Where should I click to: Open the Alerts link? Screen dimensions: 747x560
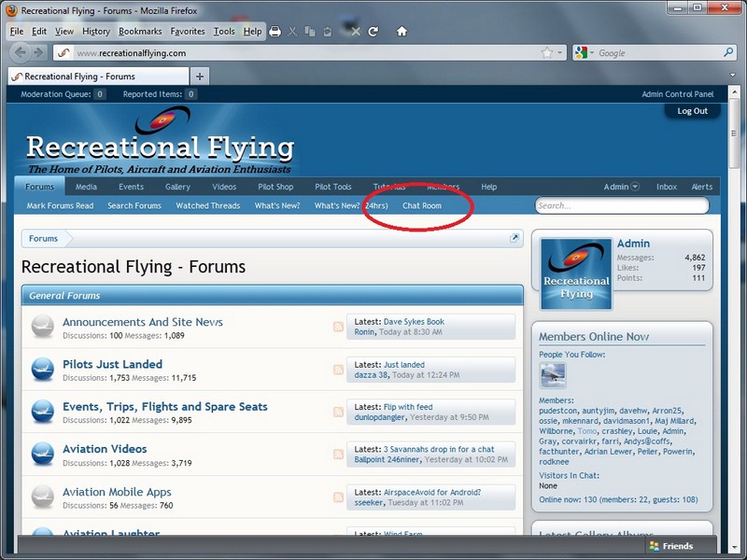pos(702,187)
